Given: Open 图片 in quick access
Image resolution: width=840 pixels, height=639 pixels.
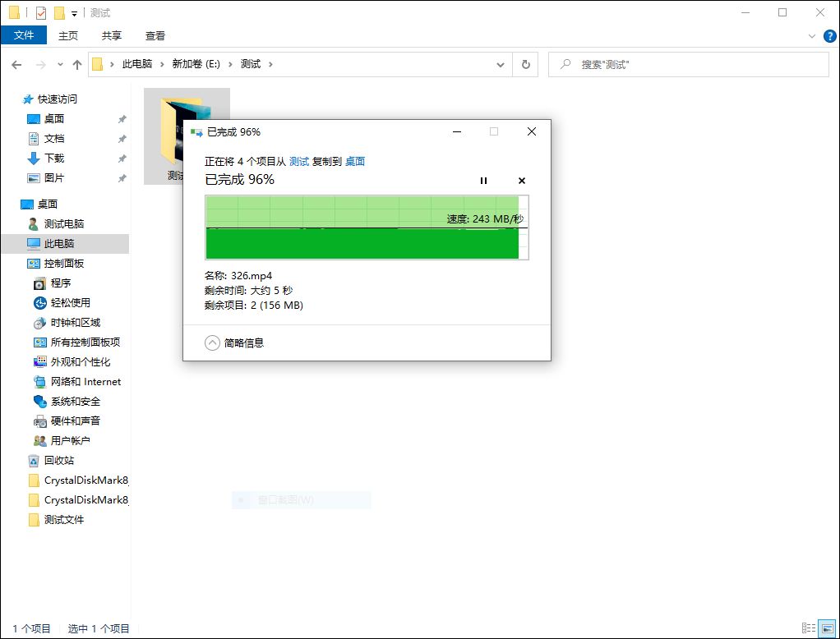Looking at the screenshot, I should [x=54, y=177].
